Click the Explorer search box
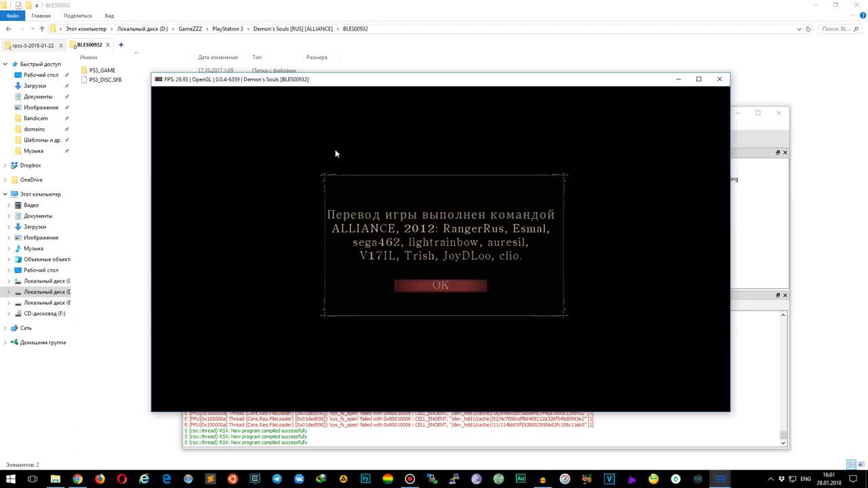 pyautogui.click(x=841, y=29)
